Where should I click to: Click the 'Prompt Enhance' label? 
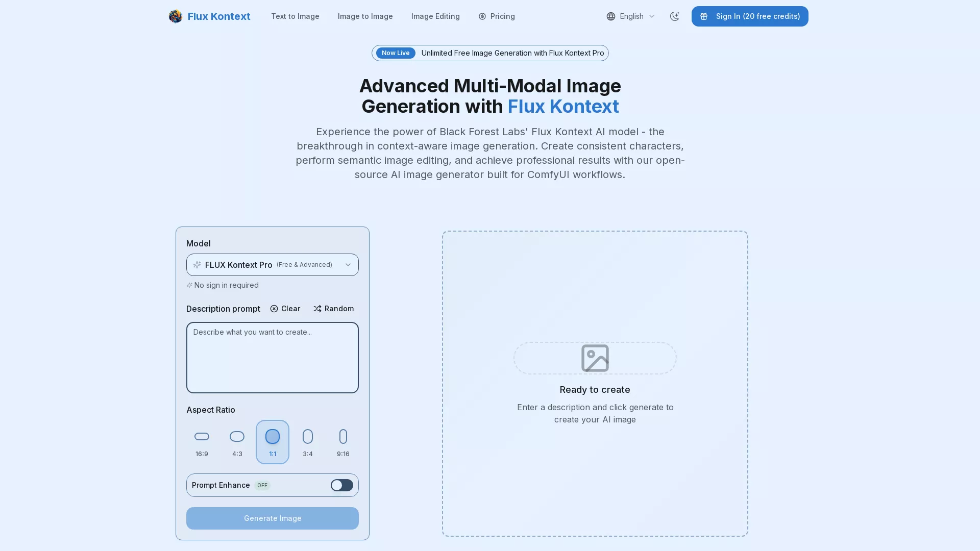(x=221, y=485)
